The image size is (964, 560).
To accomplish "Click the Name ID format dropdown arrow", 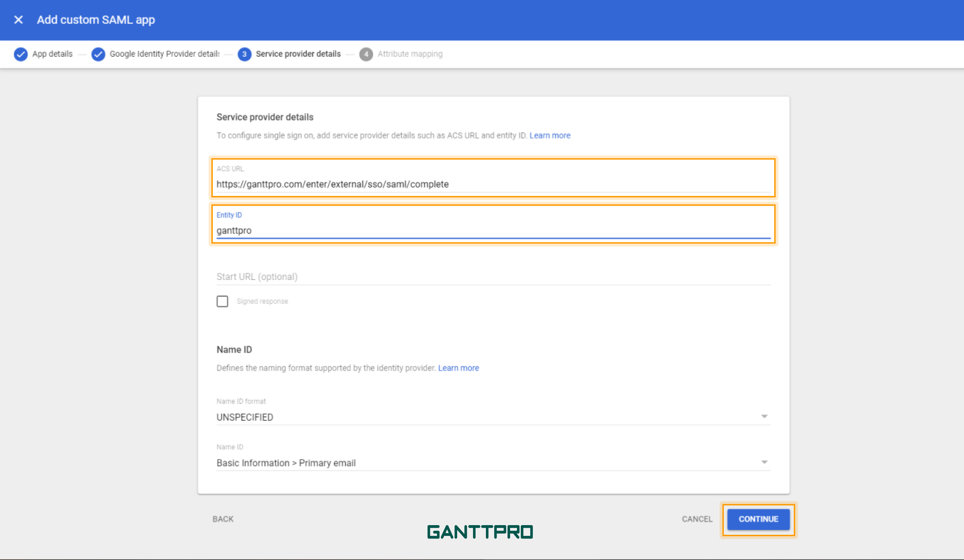I will [764, 417].
